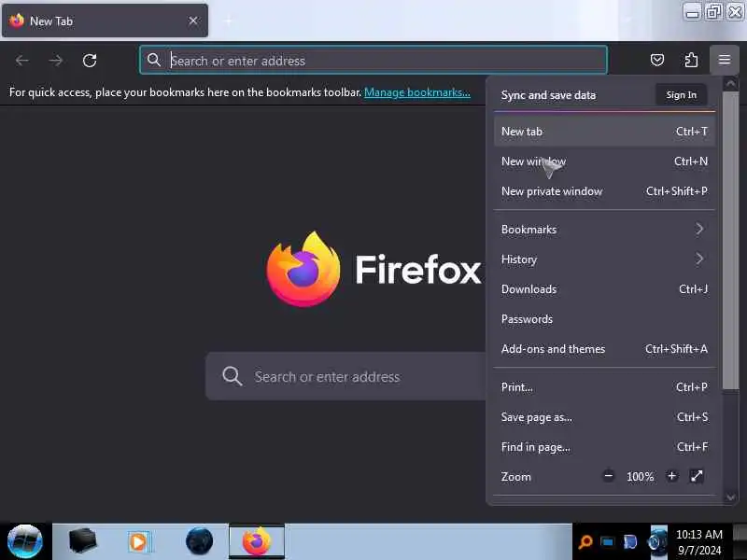The image size is (747, 560).
Task: Click the center page search box
Action: point(346,377)
